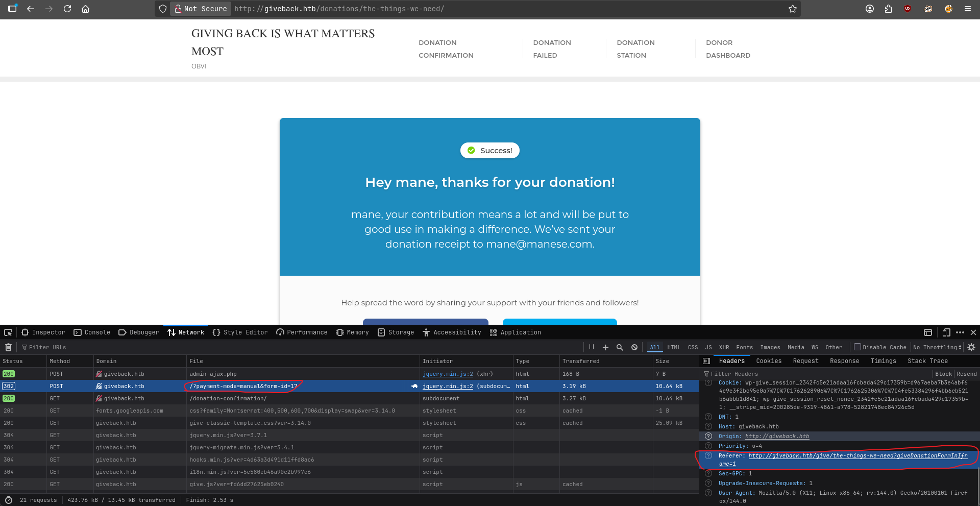Image resolution: width=980 pixels, height=506 pixels.
Task: Pause network recording in DevTools
Action: [x=592, y=347]
